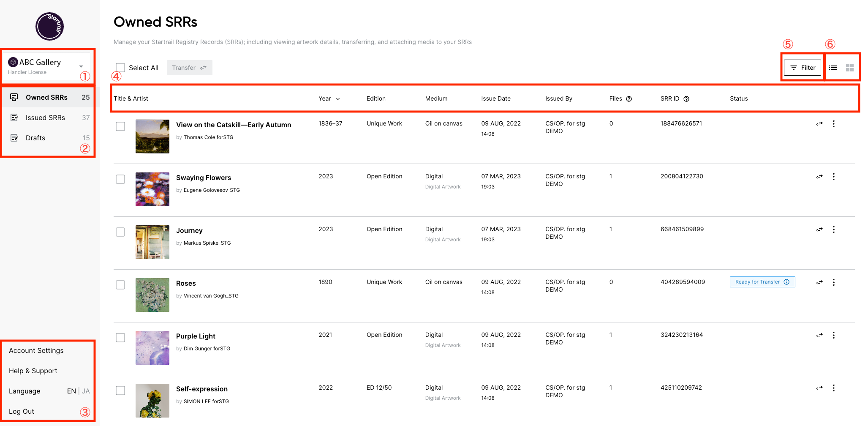868x426 pixels.
Task: Open the Filter button
Action: coord(803,68)
